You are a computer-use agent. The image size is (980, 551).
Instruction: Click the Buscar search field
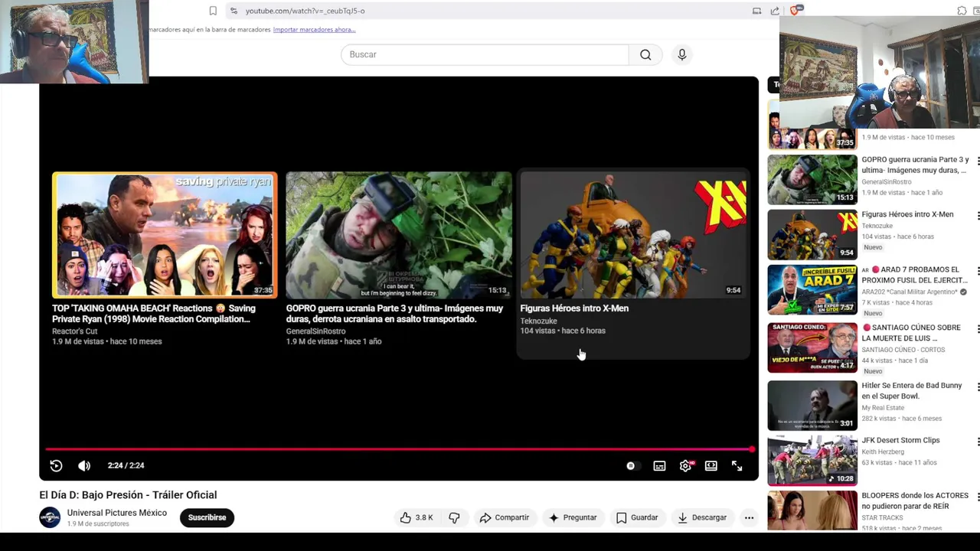pos(485,54)
